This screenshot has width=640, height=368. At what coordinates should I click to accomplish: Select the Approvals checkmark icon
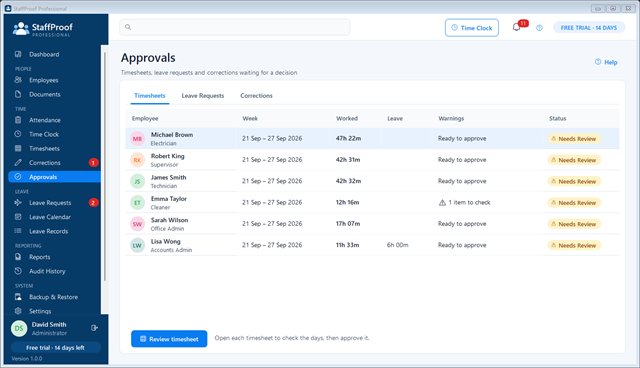18,177
